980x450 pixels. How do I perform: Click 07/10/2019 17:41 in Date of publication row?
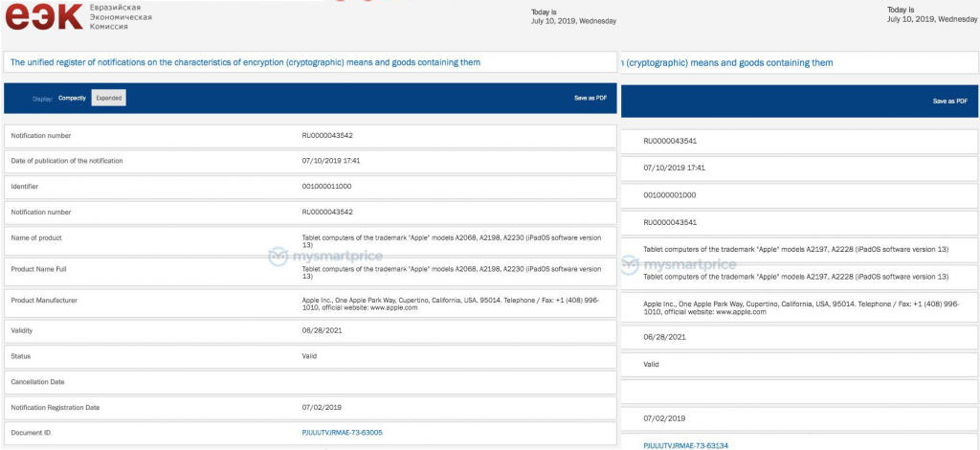(330, 161)
